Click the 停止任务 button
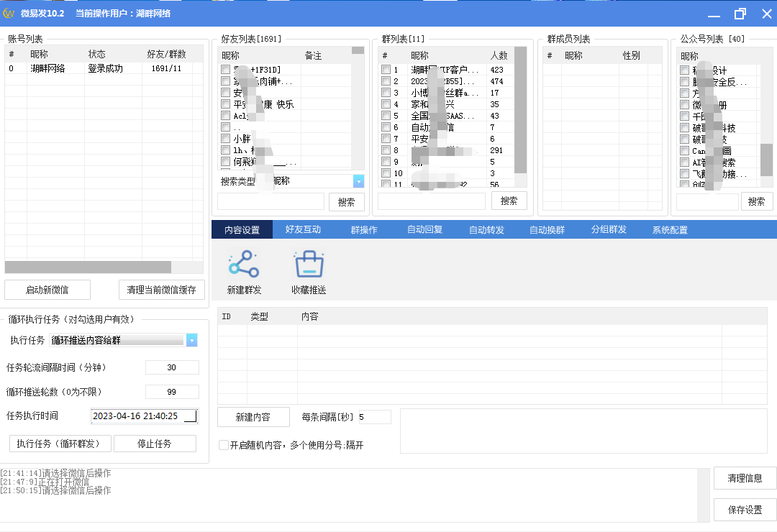Screen dimensions: 777x532 (155, 444)
